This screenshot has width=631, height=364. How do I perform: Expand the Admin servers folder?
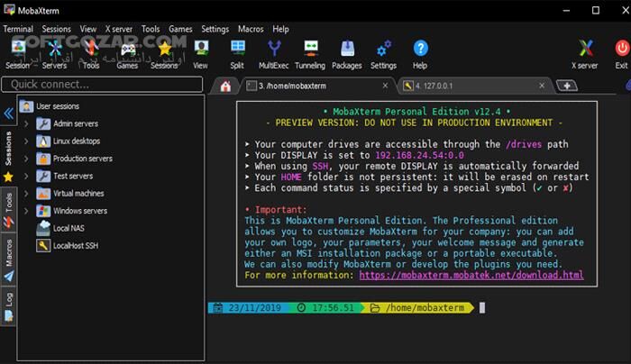point(26,123)
